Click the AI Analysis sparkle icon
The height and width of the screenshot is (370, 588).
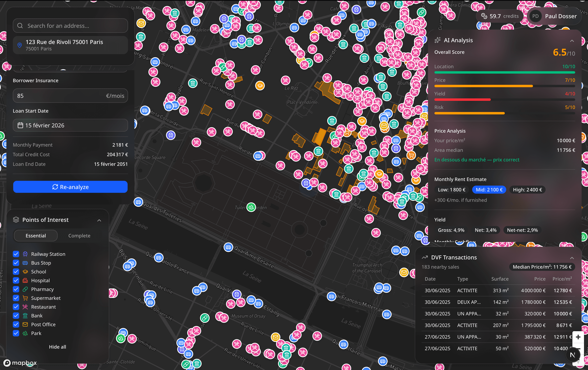[x=438, y=40]
